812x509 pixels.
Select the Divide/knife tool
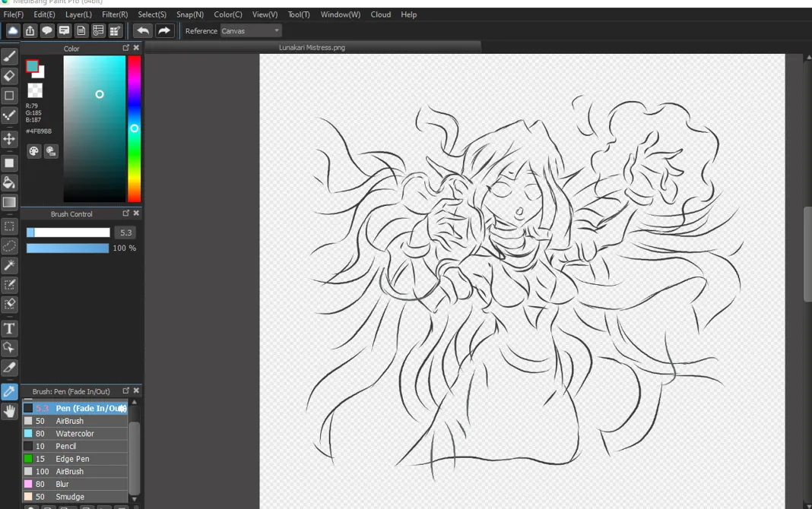[x=9, y=367]
